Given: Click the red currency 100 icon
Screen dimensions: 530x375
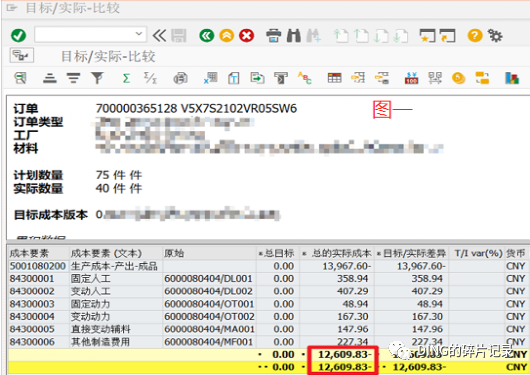Looking at the screenshot, I should click(x=411, y=78).
